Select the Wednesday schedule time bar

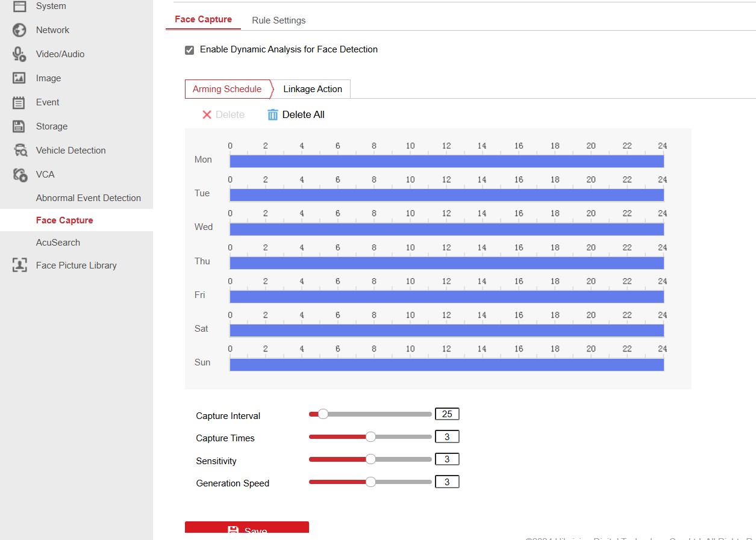[446, 229]
